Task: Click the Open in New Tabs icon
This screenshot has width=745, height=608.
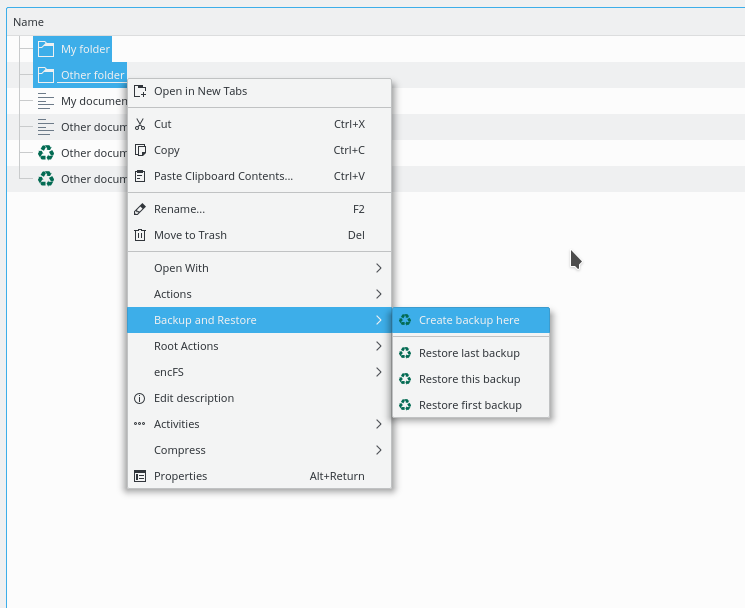Action: pyautogui.click(x=140, y=91)
